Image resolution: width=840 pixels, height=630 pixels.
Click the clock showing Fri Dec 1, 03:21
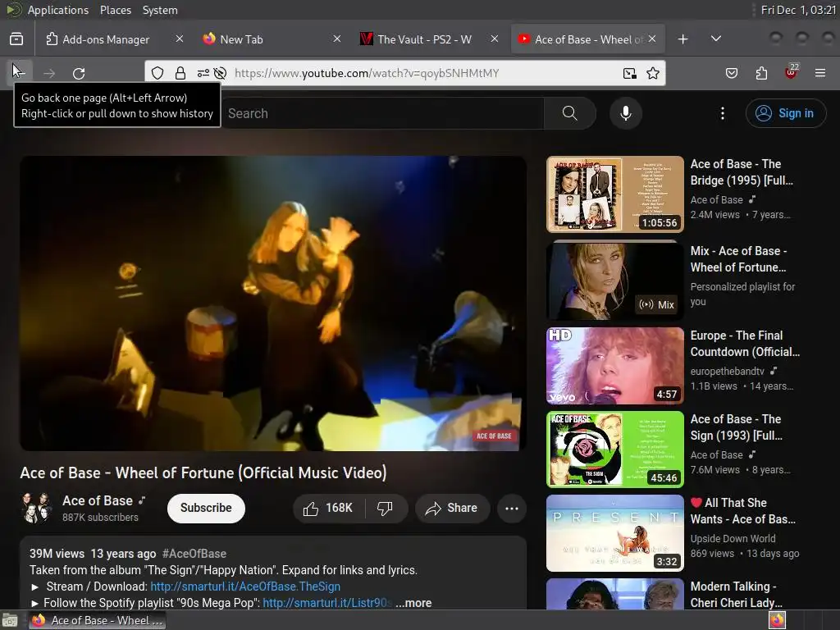(x=798, y=10)
